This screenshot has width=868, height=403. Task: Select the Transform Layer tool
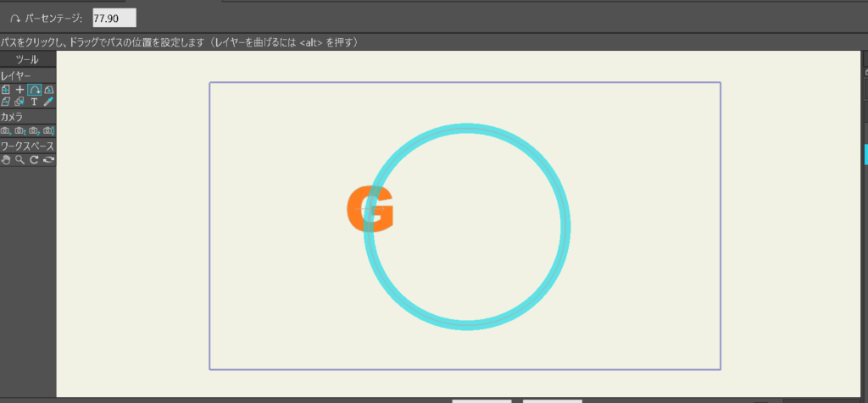6,89
